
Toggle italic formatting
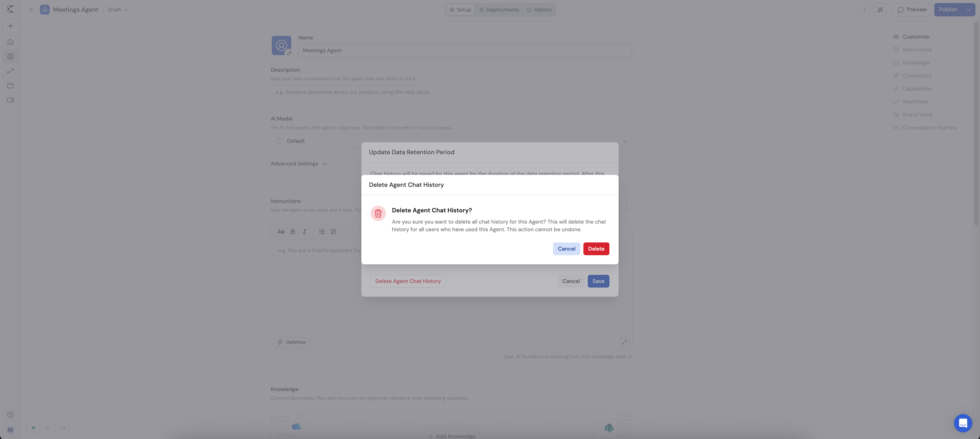click(304, 231)
